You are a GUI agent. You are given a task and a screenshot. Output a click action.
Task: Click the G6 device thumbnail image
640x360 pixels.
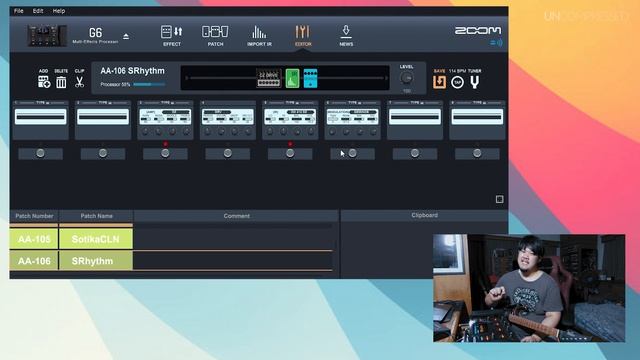click(x=47, y=36)
